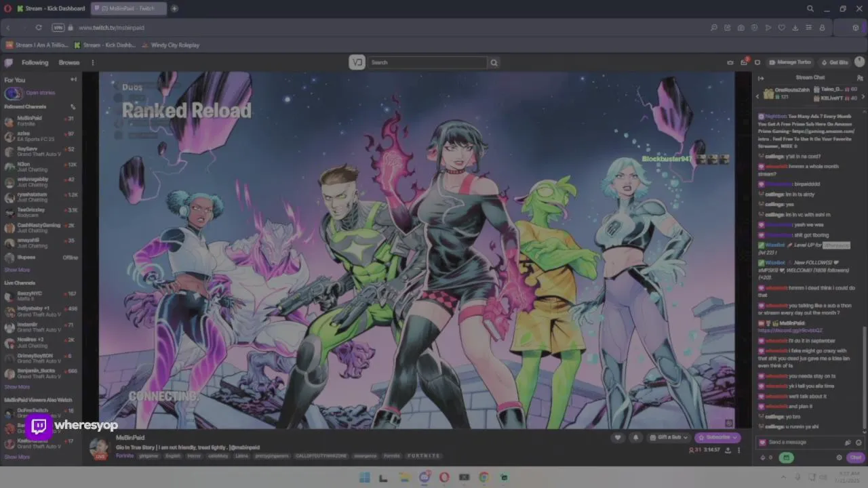This screenshot has width=868, height=488.
Task: Open the Gift a Sub dropdown
Action: 669,438
